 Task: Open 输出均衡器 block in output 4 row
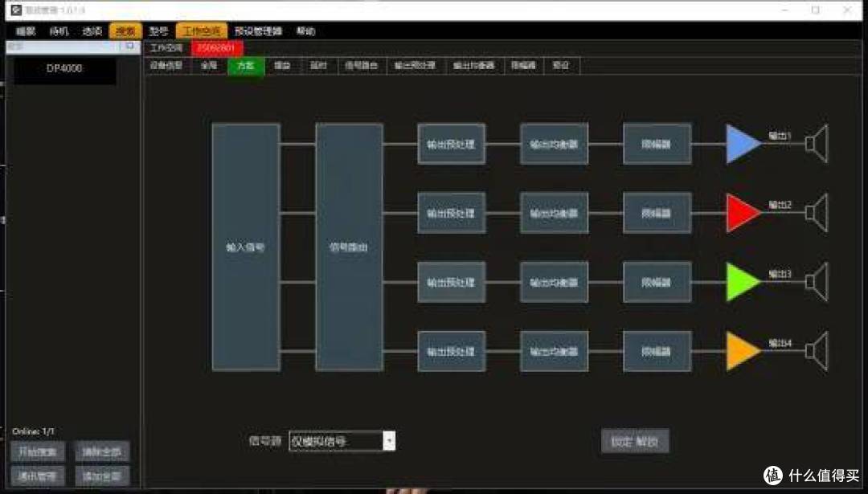554,351
